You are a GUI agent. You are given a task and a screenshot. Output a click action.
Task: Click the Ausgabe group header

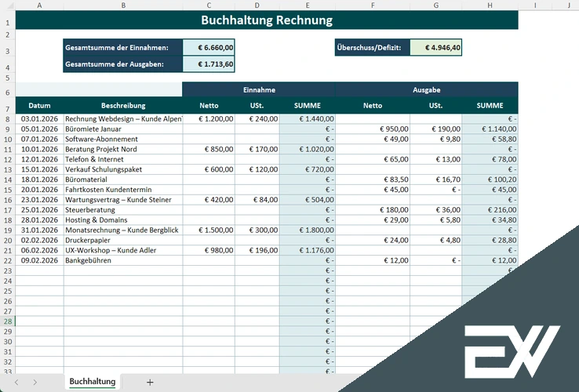point(427,89)
